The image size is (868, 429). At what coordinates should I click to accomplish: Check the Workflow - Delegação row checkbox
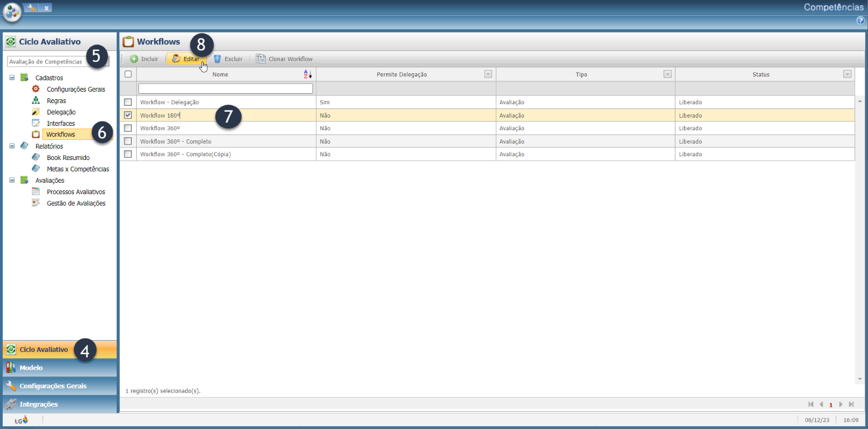pyautogui.click(x=128, y=102)
